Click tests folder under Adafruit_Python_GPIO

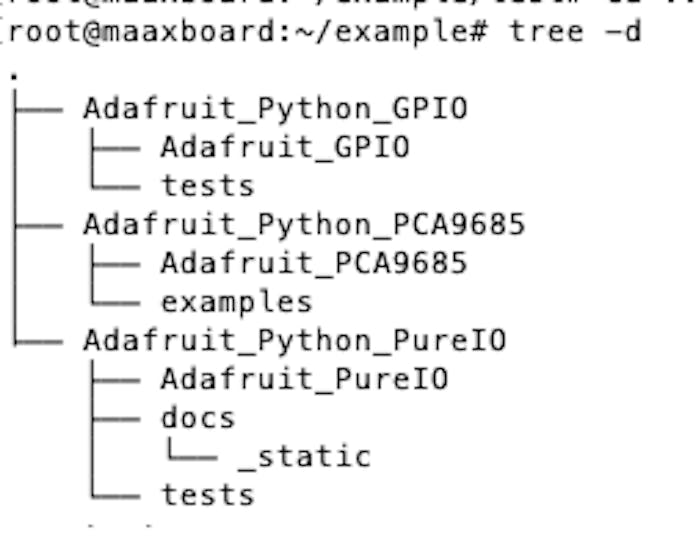tap(207, 186)
